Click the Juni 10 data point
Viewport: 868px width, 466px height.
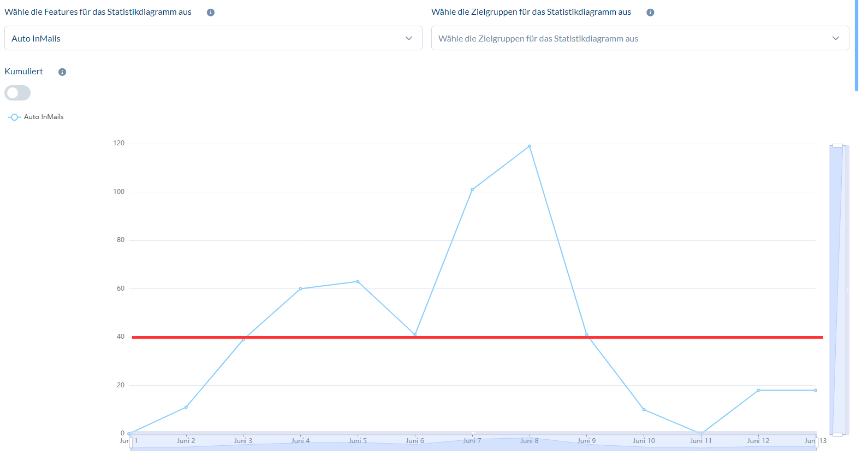click(x=644, y=409)
